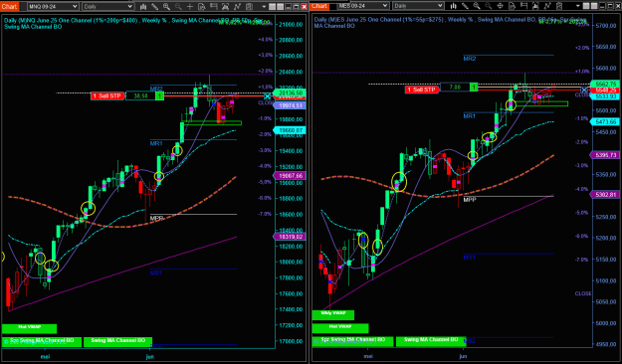Open the Daily interval dropdown in MNQ chart

(x=107, y=6)
